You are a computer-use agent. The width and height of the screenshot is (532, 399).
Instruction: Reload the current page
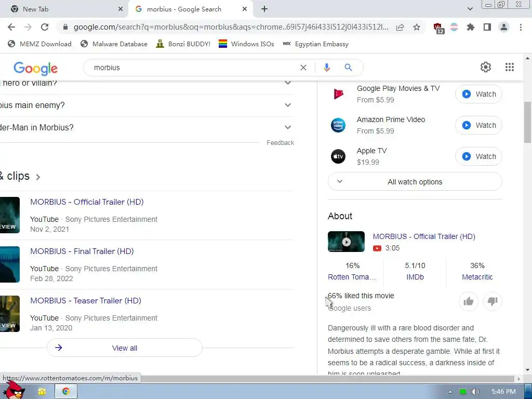45,27
